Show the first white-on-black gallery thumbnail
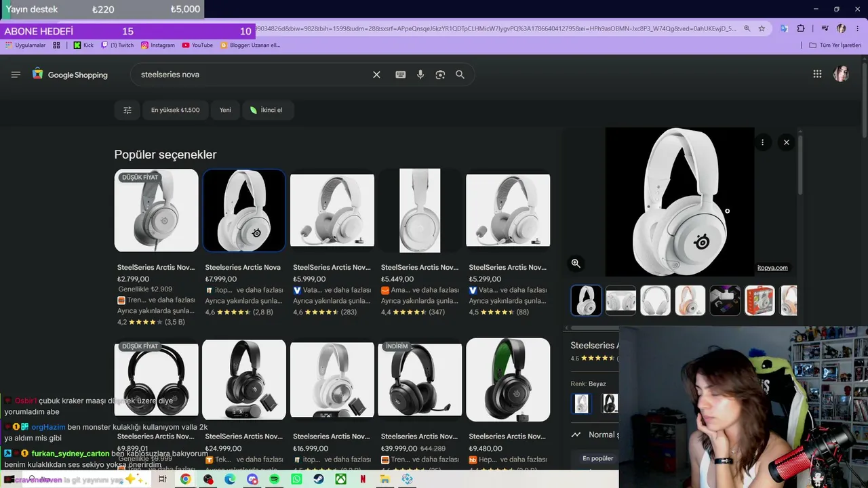The image size is (868, 488). (x=587, y=300)
